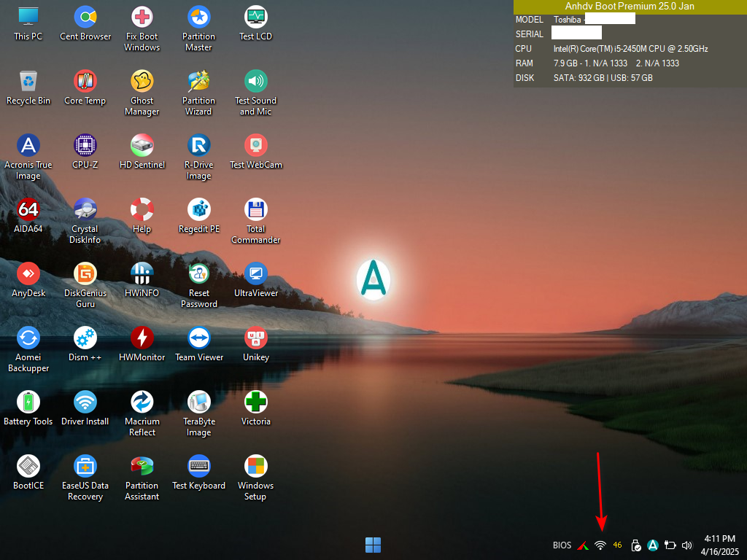This screenshot has height=560, width=747.
Task: Open the battery power tray icon
Action: point(670,545)
